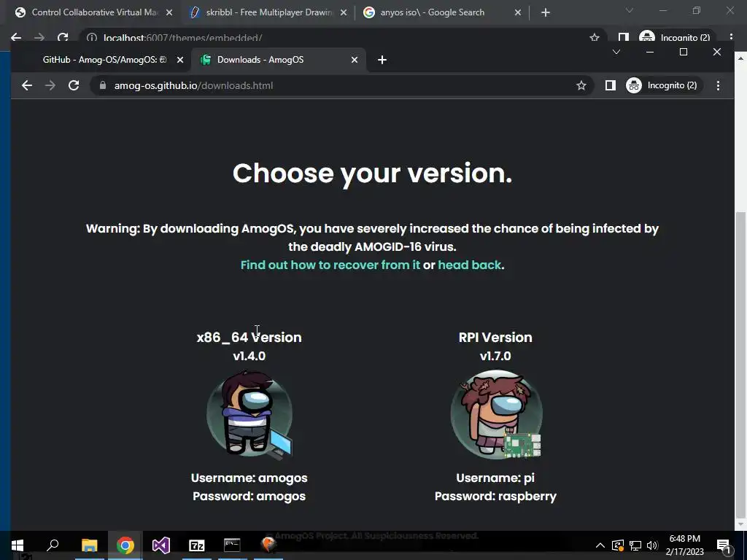This screenshot has width=747, height=560.
Task: Open 'Find out how to recover from it' link
Action: click(x=330, y=265)
